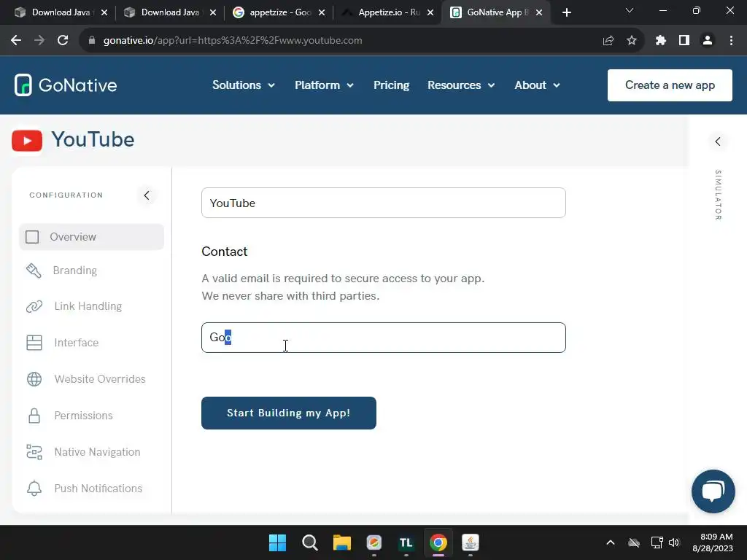Expand the Platform dropdown menu
The width and height of the screenshot is (747, 560).
pyautogui.click(x=324, y=85)
